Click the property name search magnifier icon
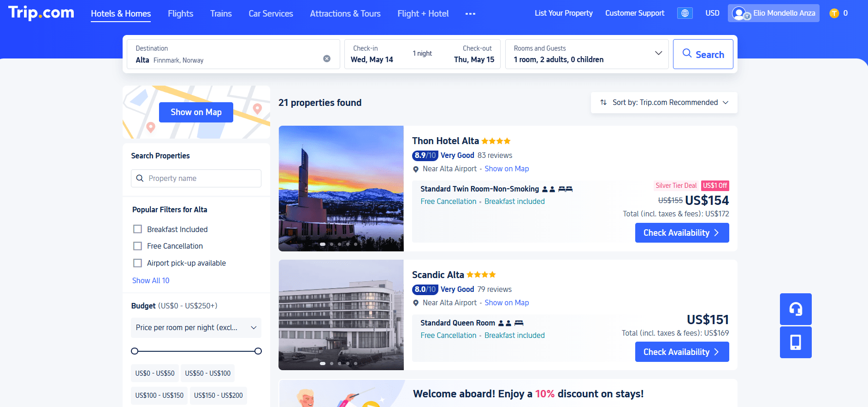Image resolution: width=868 pixels, height=407 pixels. (x=140, y=178)
